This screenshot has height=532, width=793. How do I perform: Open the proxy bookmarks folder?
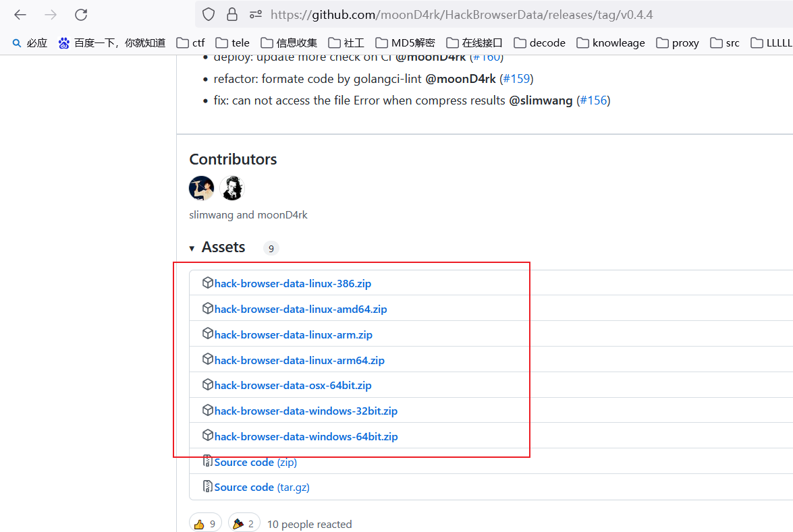coord(678,43)
